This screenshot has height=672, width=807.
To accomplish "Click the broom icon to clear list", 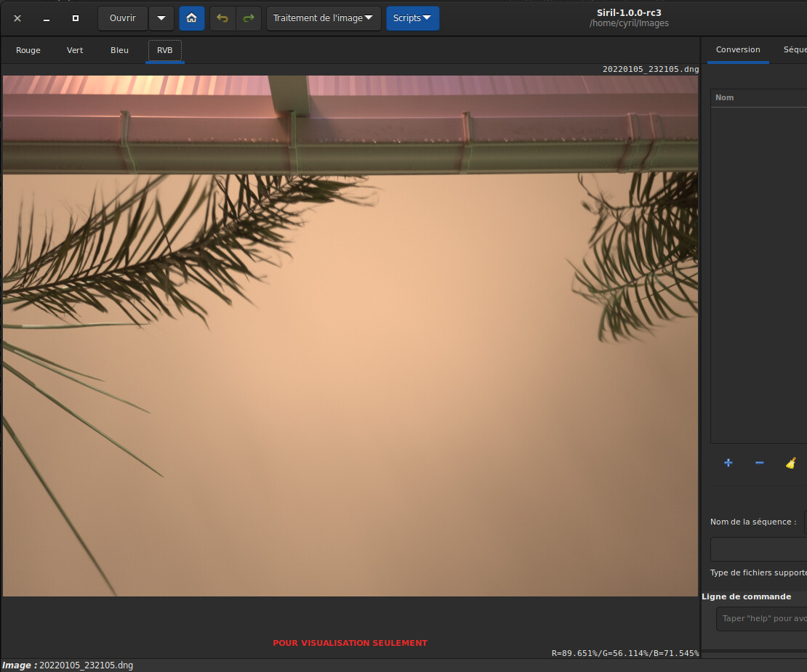I will tap(791, 463).
